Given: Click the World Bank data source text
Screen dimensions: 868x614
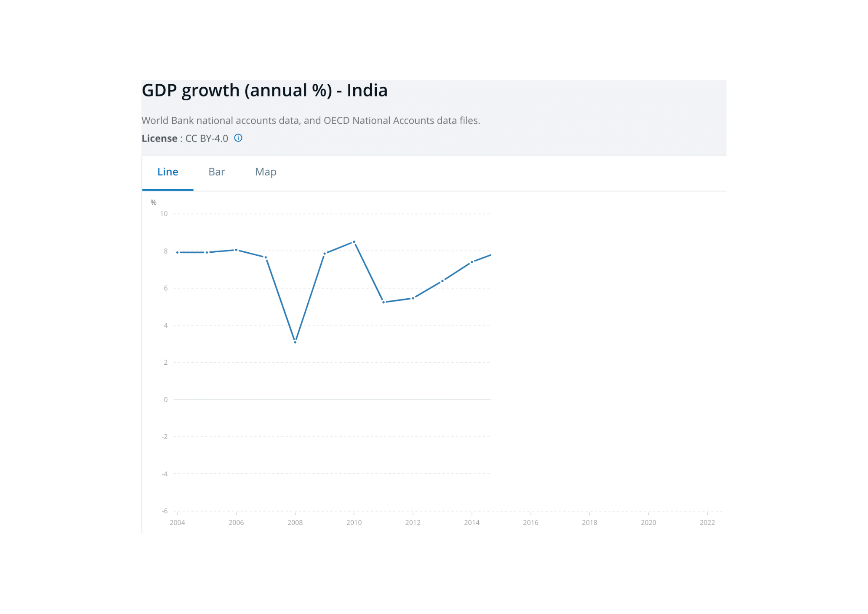Looking at the screenshot, I should pos(311,121).
